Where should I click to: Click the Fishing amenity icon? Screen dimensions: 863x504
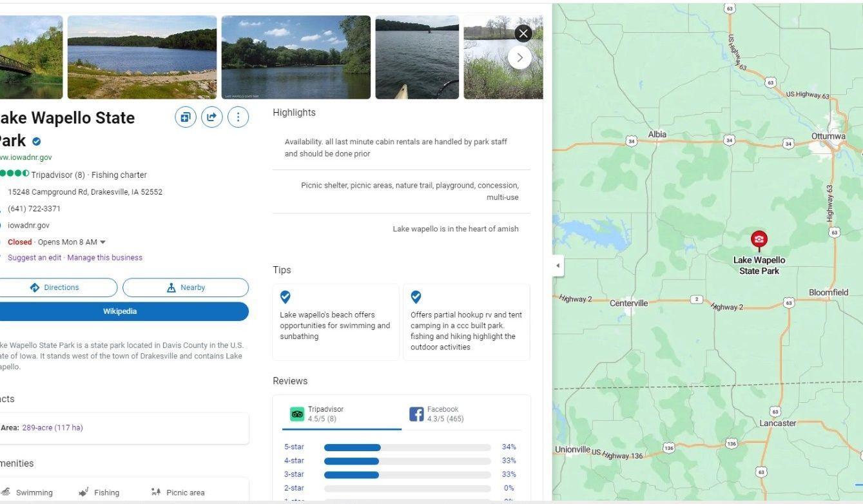click(84, 492)
